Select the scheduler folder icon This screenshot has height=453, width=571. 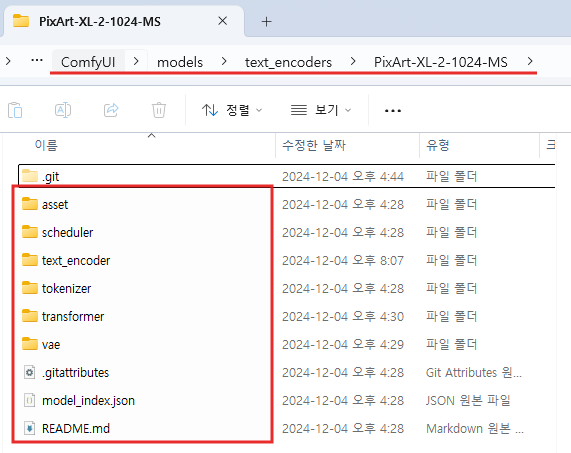[29, 232]
